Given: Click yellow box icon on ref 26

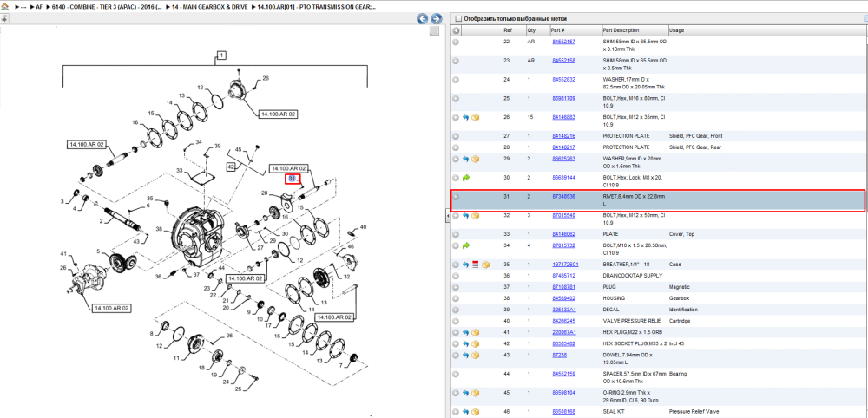Looking at the screenshot, I should tap(475, 117).
